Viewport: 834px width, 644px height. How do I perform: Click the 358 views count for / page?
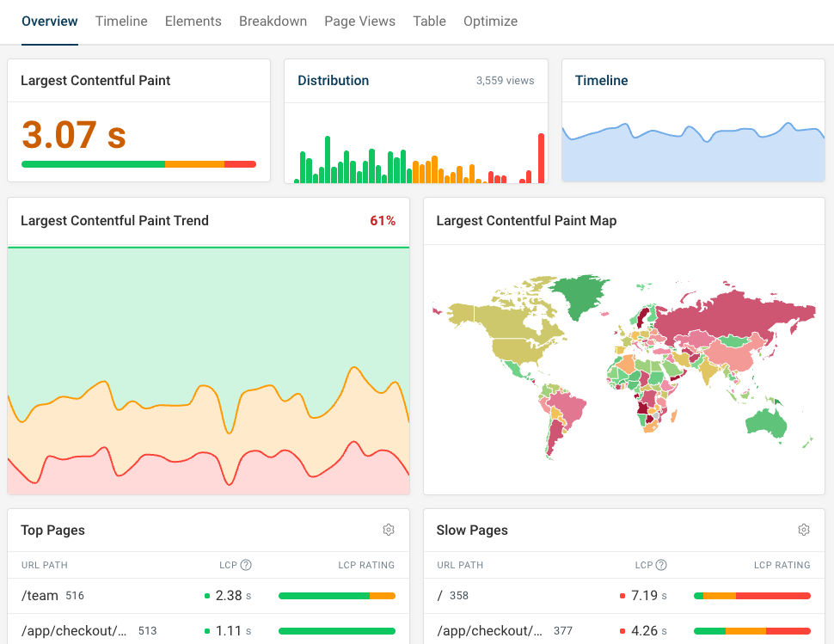(459, 596)
